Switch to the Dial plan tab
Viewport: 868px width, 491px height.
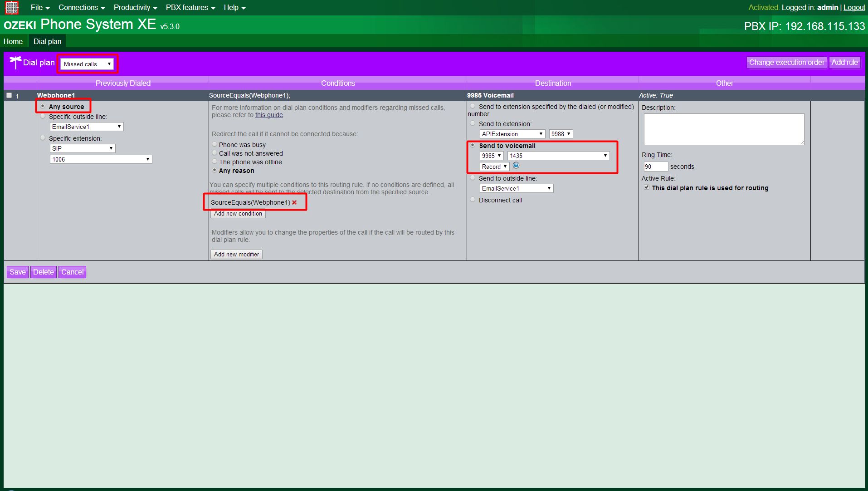47,41
